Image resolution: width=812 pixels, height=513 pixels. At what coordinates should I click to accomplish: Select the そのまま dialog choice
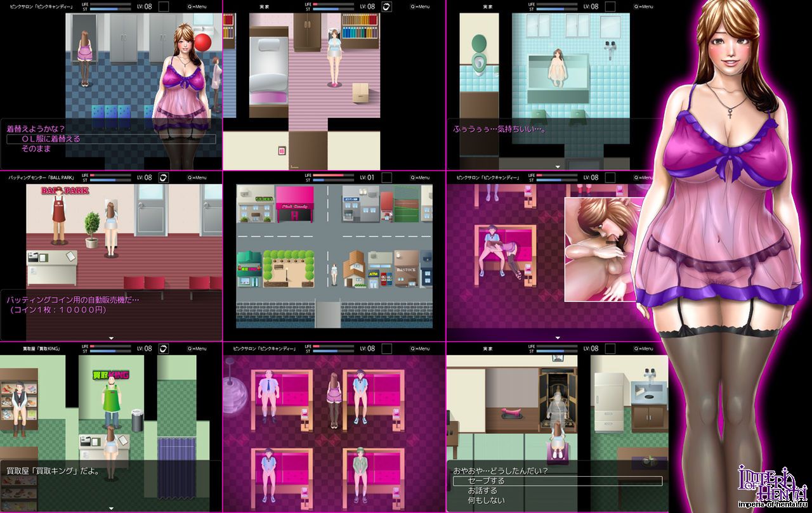tap(36, 149)
